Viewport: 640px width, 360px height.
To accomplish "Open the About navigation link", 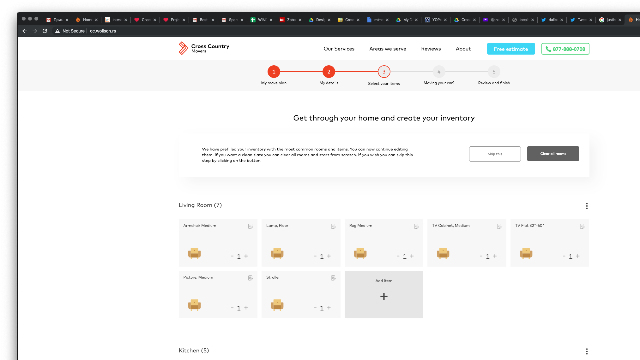I will pos(463,49).
